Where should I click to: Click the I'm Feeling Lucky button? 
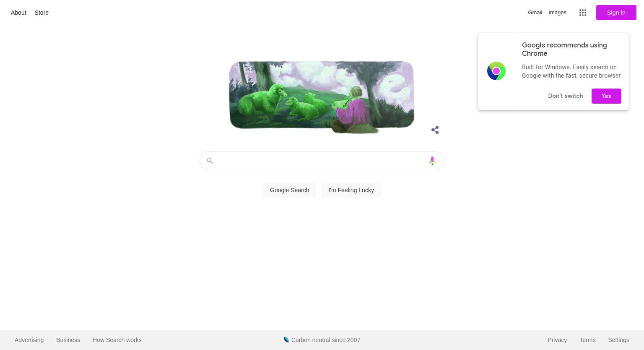[x=351, y=190]
